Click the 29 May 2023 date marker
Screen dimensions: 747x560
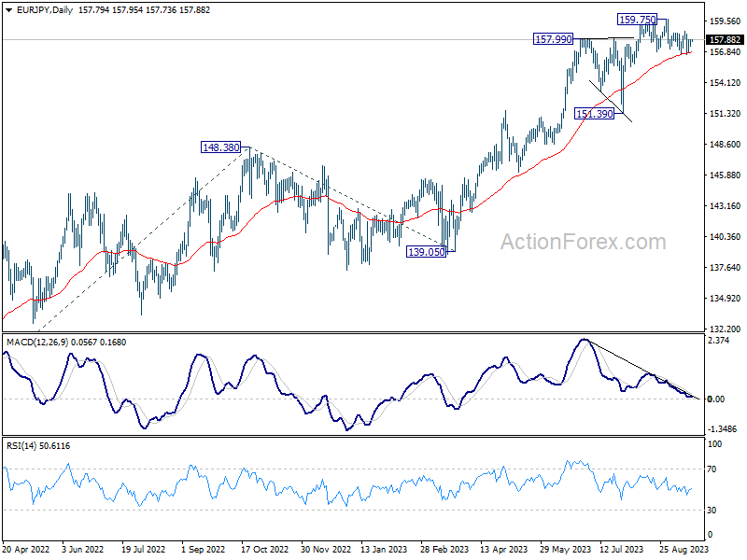click(x=565, y=549)
